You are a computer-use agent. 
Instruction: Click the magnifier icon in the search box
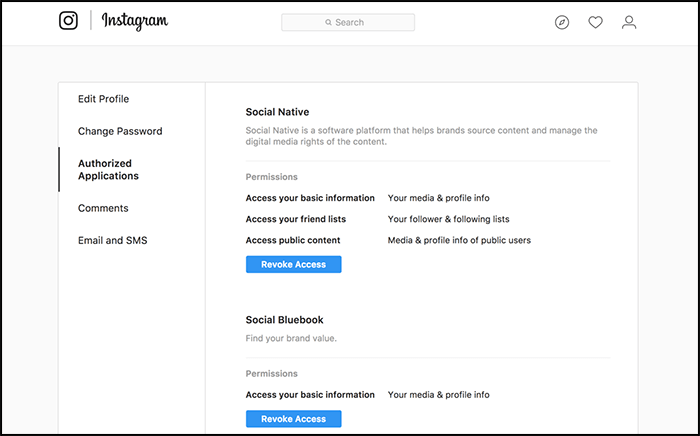point(329,22)
